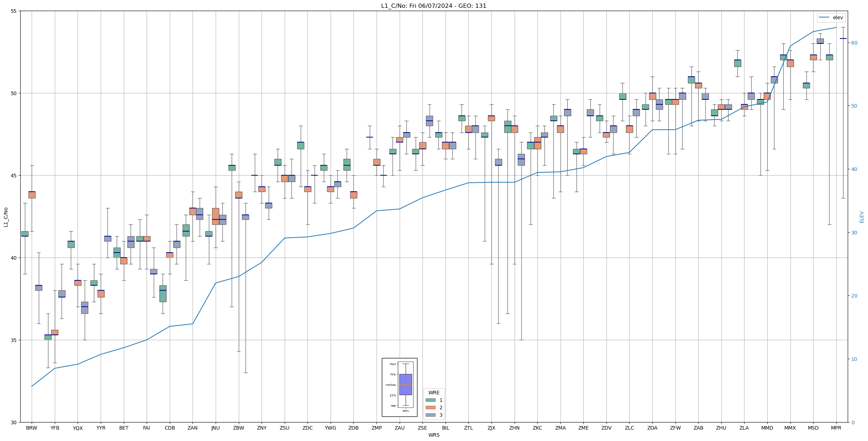
Task: Click the YWG x-axis label
Action: pyautogui.click(x=331, y=428)
